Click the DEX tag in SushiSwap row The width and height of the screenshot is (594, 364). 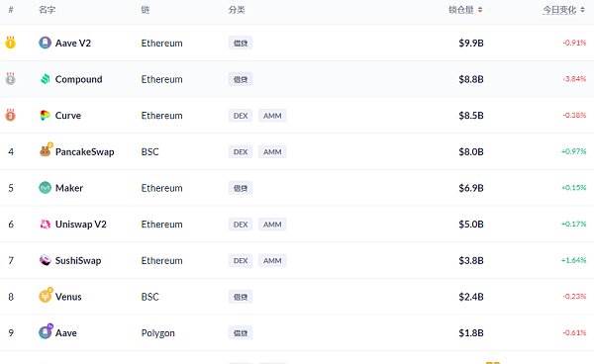point(241,261)
